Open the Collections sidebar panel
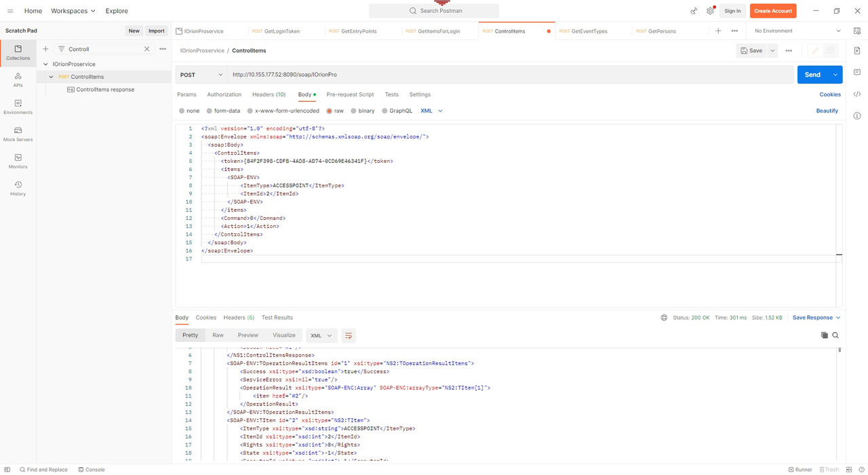The width and height of the screenshot is (868, 475). [18, 53]
